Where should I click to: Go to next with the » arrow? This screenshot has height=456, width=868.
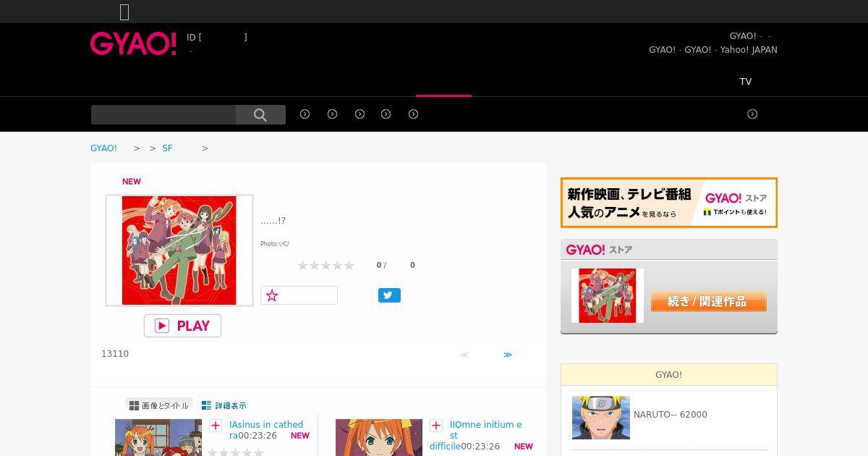[x=508, y=355]
